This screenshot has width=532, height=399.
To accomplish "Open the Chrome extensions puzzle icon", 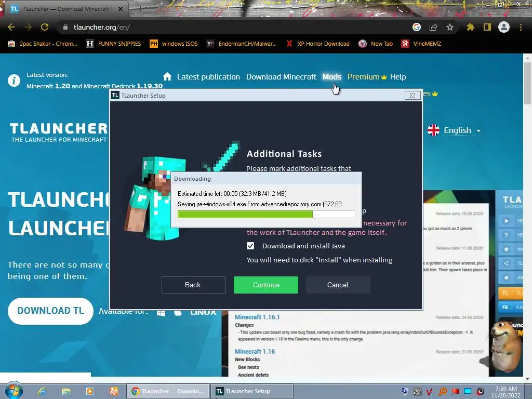I will [x=471, y=27].
